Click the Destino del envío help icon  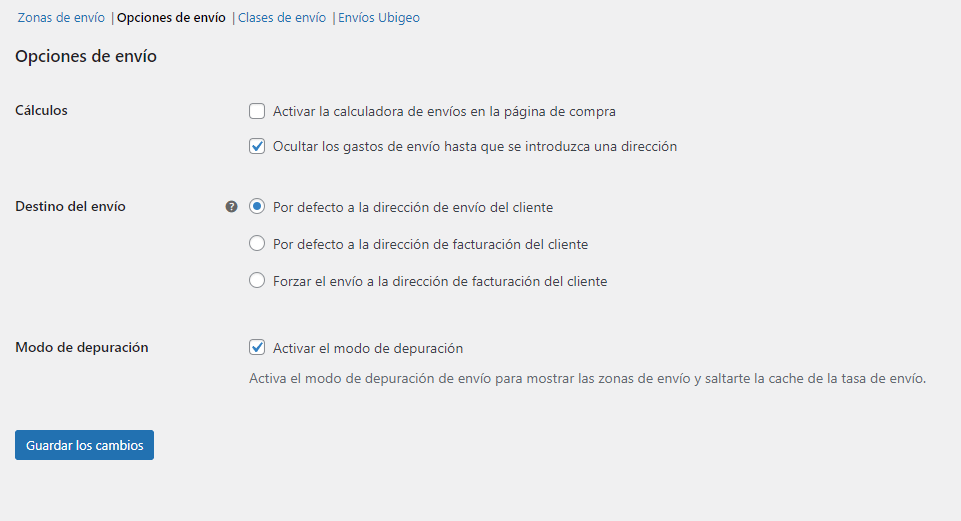pos(231,207)
